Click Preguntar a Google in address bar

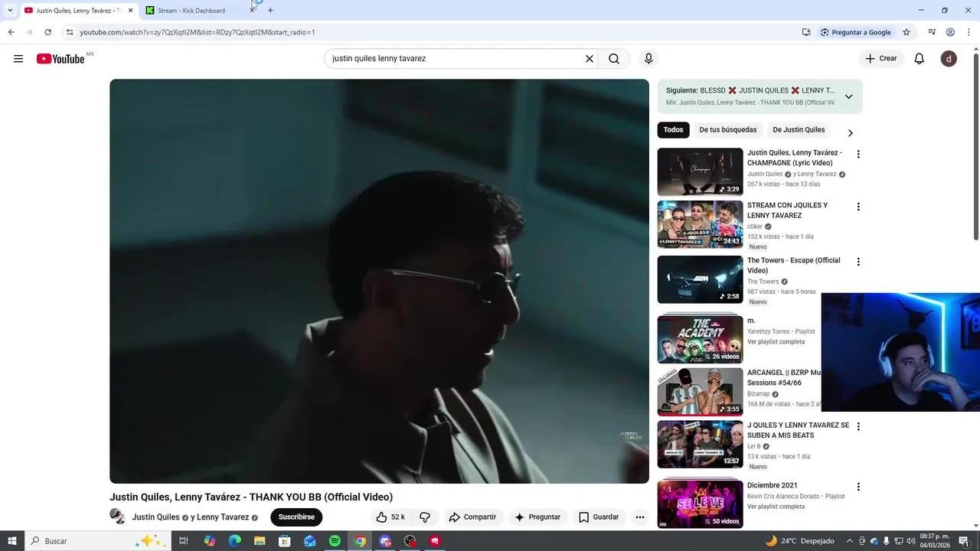pyautogui.click(x=856, y=32)
